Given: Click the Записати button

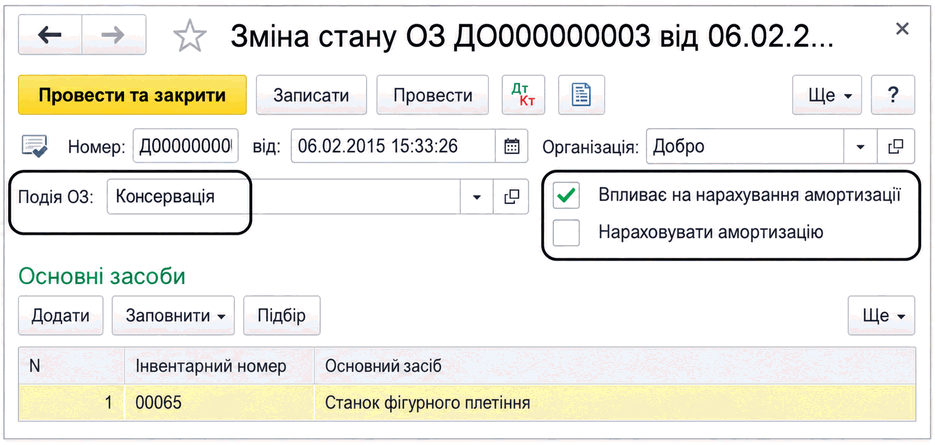Looking at the screenshot, I should point(311,95).
